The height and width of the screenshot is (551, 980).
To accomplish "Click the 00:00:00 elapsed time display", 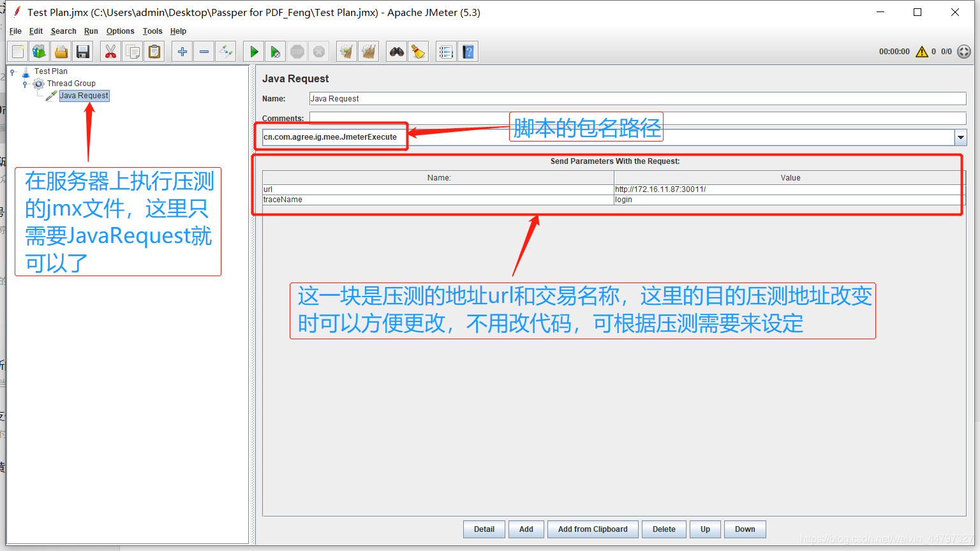I will click(x=894, y=52).
